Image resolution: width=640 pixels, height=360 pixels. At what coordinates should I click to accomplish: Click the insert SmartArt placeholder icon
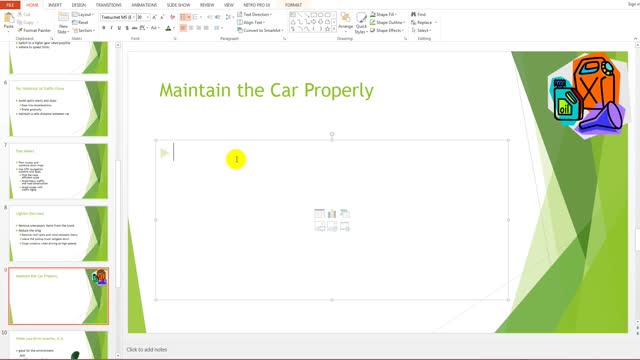point(344,213)
